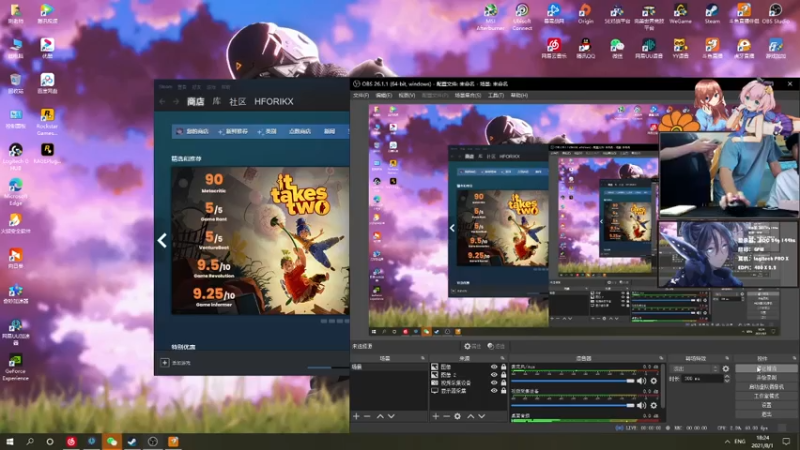Open the 帮助(H) menu in OBS

(519, 95)
